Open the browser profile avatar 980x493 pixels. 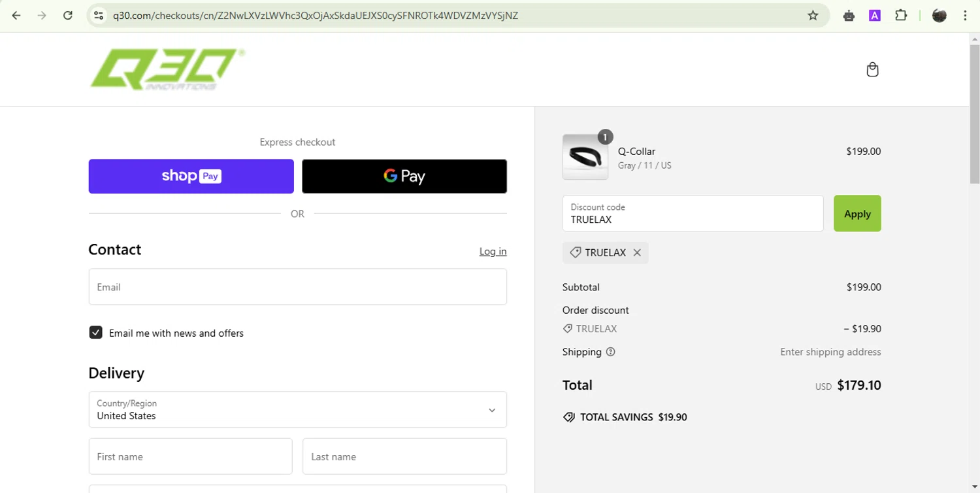[x=939, y=16]
